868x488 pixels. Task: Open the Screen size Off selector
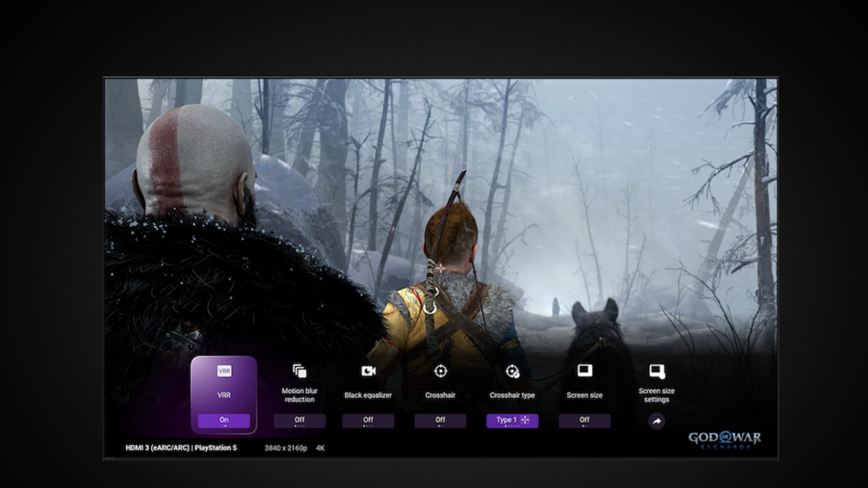[x=585, y=421]
